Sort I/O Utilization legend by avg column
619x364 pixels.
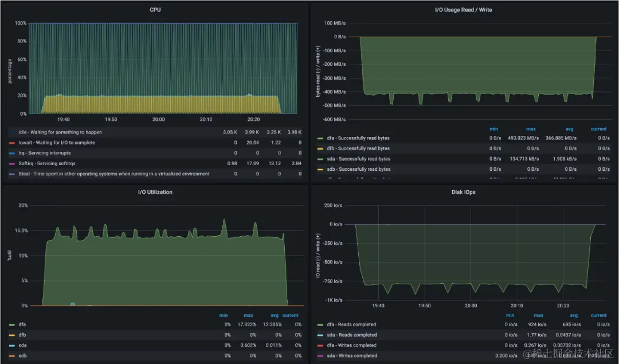pyautogui.click(x=275, y=315)
